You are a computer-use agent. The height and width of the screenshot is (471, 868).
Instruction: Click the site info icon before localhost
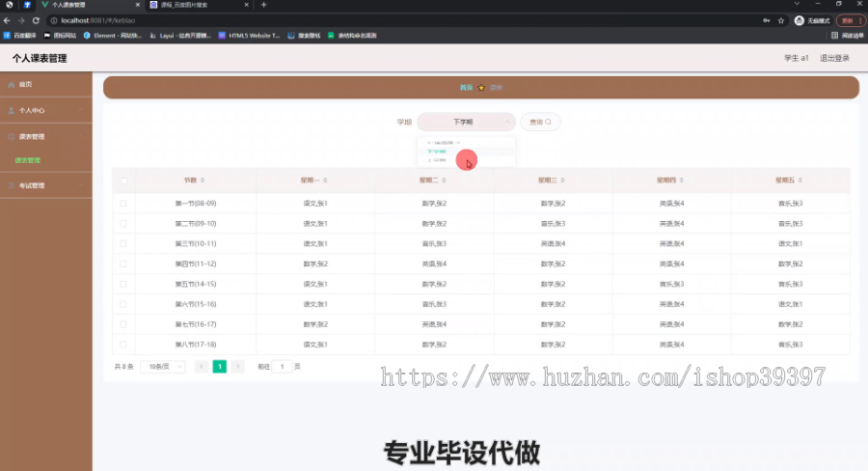click(54, 20)
